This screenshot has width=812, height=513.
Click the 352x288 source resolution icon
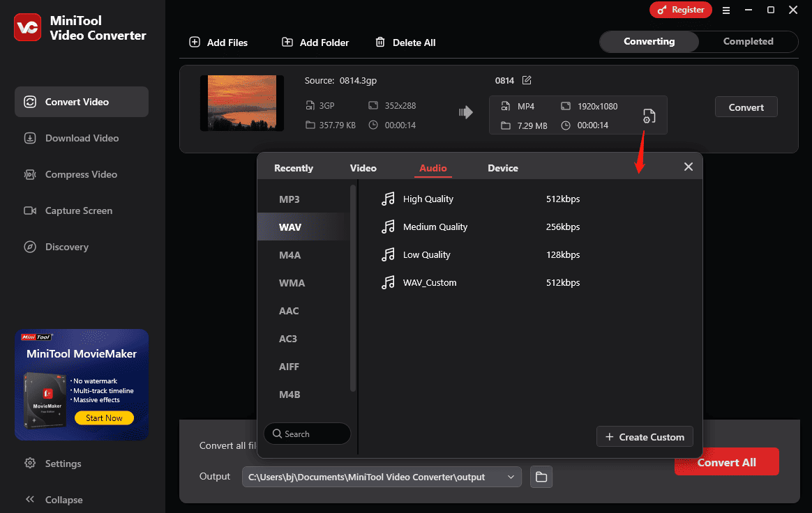(373, 106)
